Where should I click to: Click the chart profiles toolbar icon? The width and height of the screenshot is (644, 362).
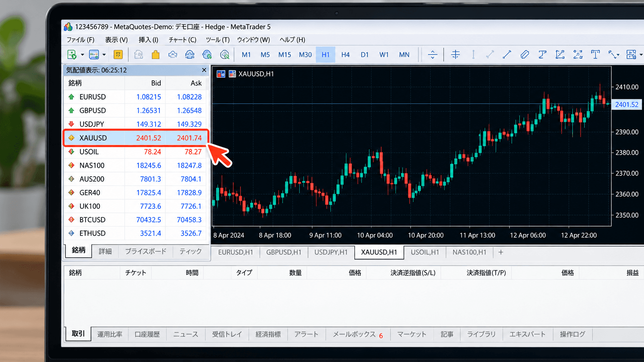click(94, 55)
